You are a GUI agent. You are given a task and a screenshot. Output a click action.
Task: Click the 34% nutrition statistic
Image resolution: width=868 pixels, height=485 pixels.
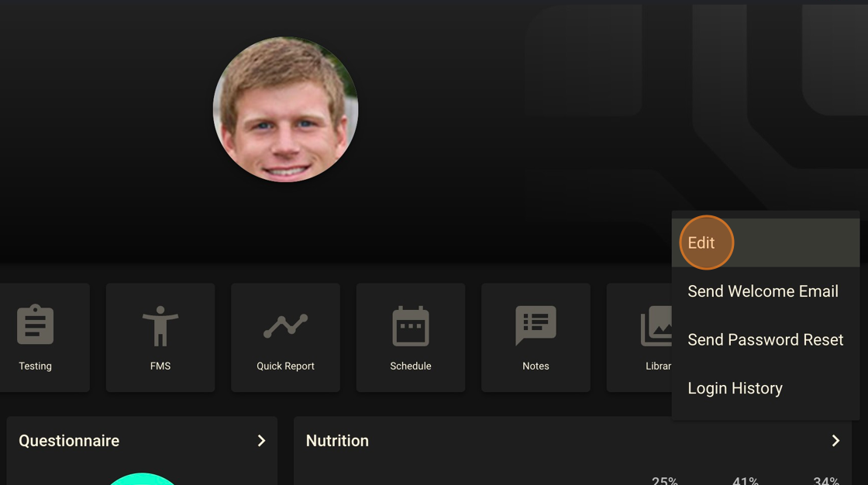(825, 480)
